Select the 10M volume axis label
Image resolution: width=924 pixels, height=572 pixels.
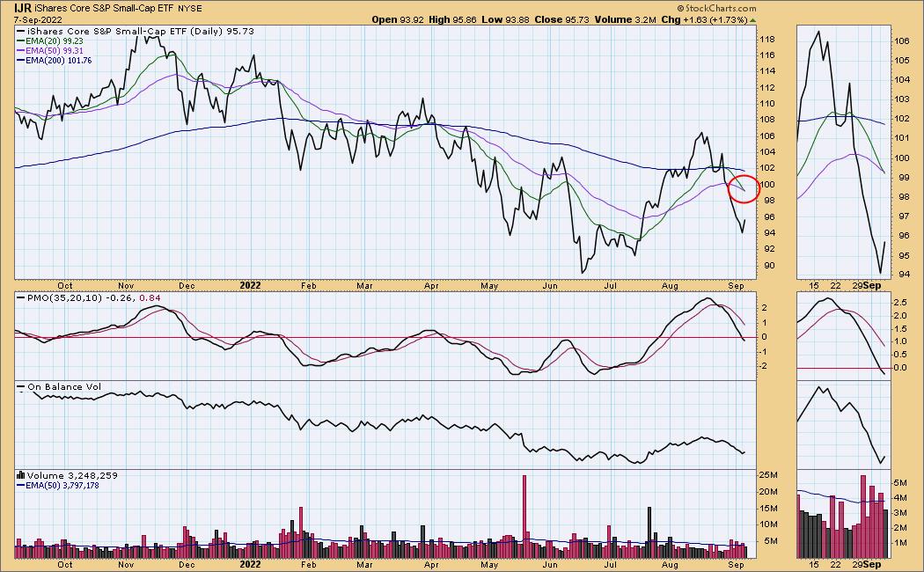(x=770, y=524)
